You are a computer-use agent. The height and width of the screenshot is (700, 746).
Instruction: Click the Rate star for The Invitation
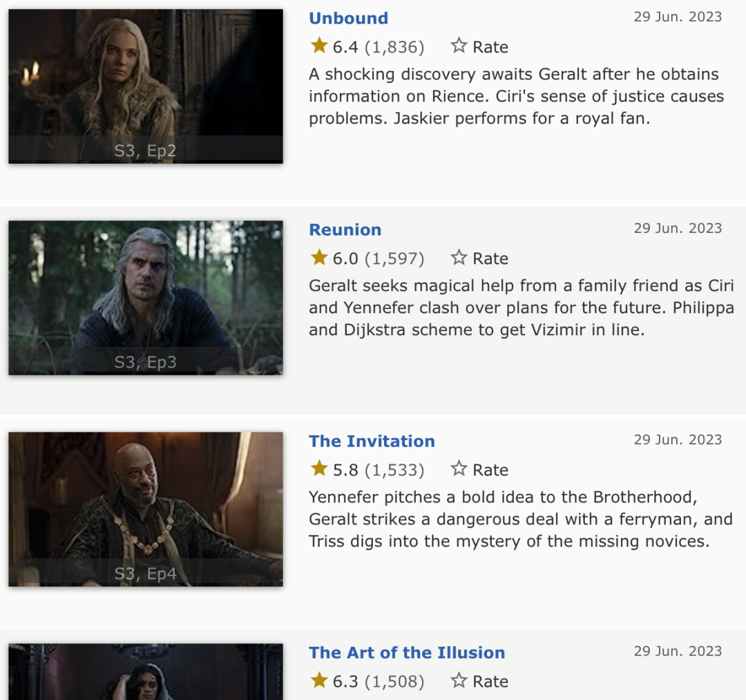(x=459, y=469)
